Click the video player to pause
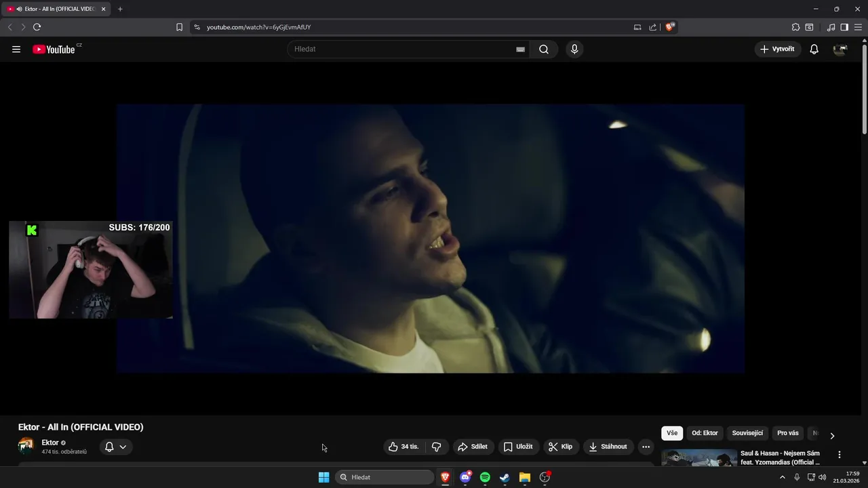This screenshot has width=868, height=488. coord(431,239)
